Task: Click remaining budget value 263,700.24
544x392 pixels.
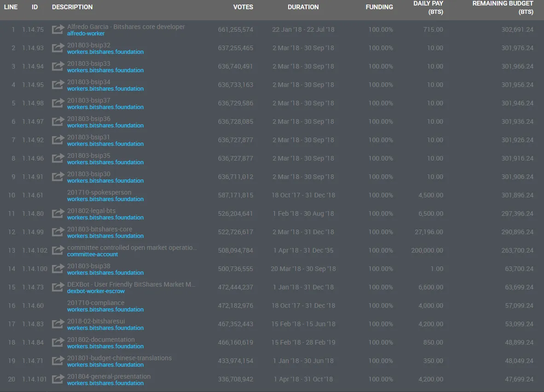Action: pos(517,250)
